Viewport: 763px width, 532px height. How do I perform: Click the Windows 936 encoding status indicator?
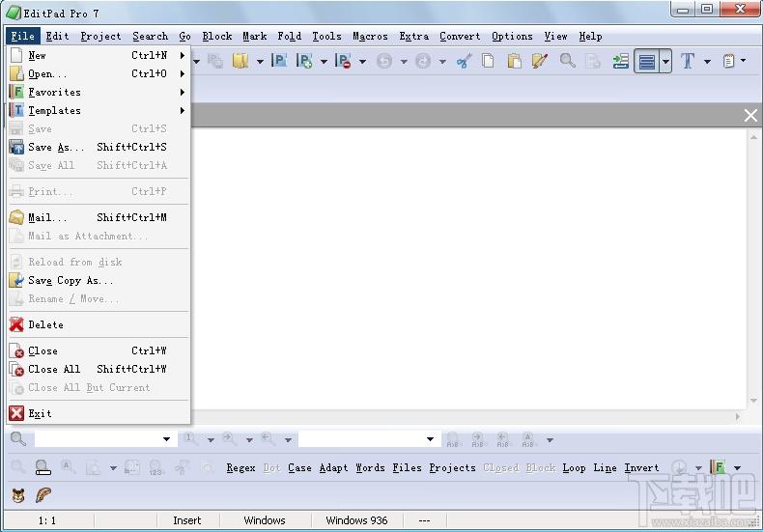[x=356, y=520]
